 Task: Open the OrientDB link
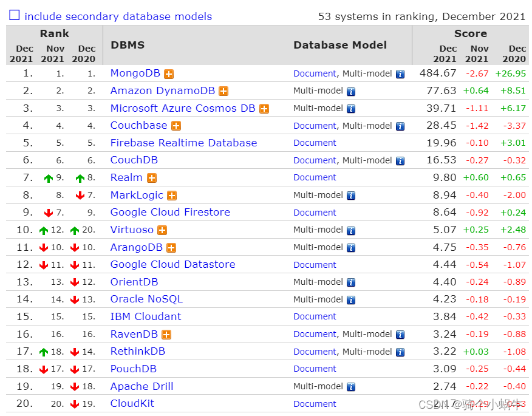134,282
